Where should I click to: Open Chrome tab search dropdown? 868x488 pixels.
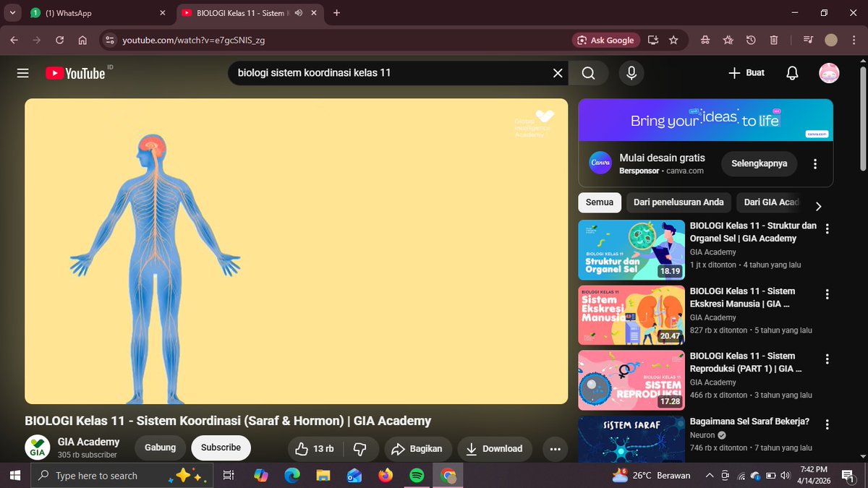point(12,13)
